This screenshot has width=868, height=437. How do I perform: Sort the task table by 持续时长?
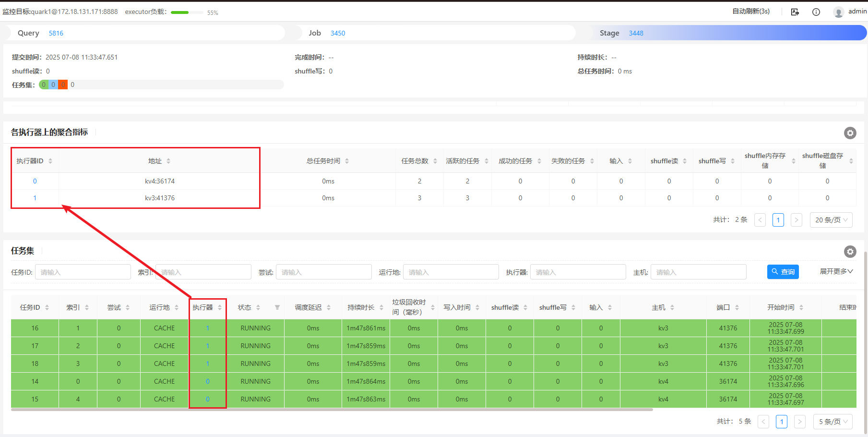tap(381, 308)
